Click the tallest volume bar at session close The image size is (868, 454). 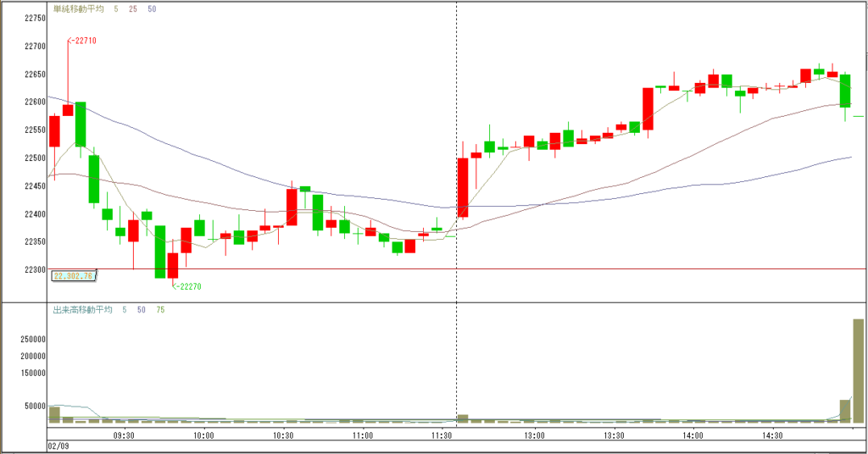pyautogui.click(x=858, y=370)
